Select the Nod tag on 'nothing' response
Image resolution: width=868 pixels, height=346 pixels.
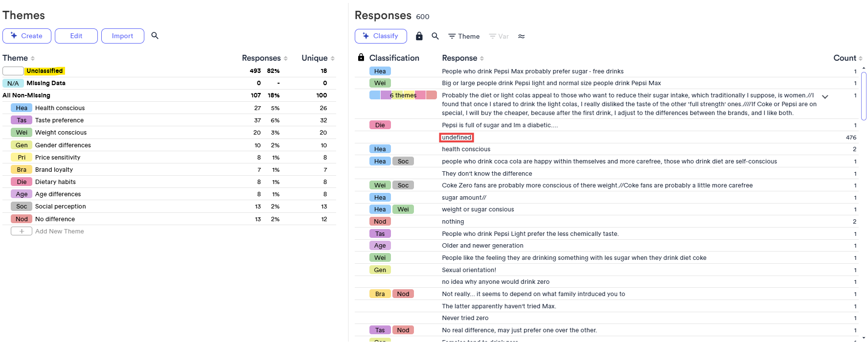tap(380, 221)
